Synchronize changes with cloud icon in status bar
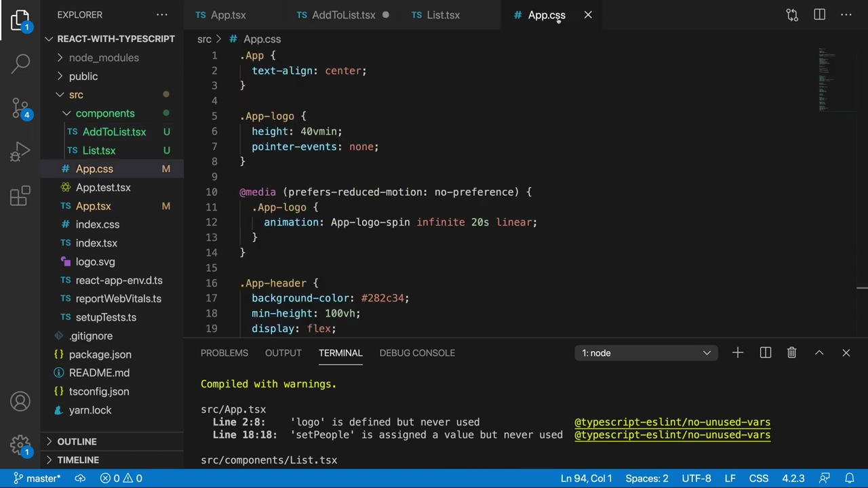This screenshot has height=488, width=868. tap(80, 478)
